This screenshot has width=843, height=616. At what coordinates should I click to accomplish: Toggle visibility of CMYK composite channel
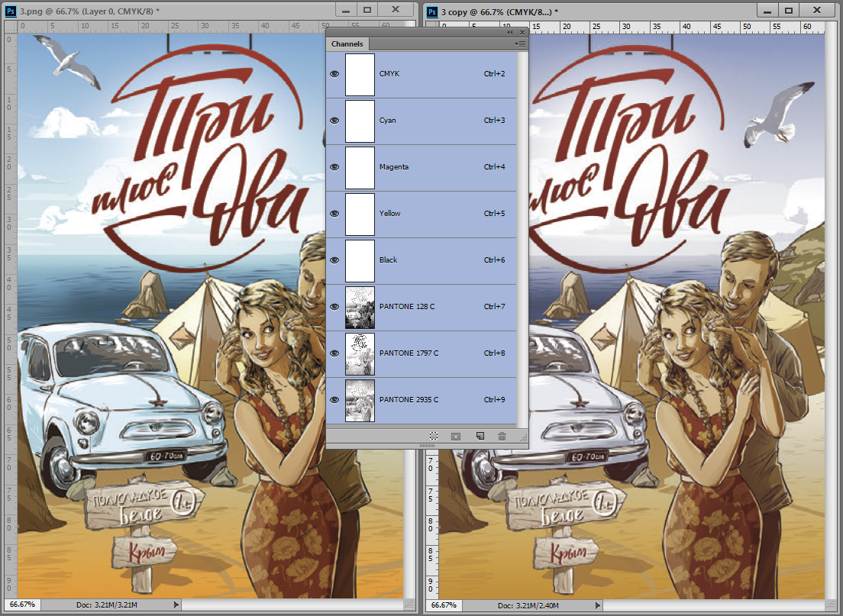point(334,74)
